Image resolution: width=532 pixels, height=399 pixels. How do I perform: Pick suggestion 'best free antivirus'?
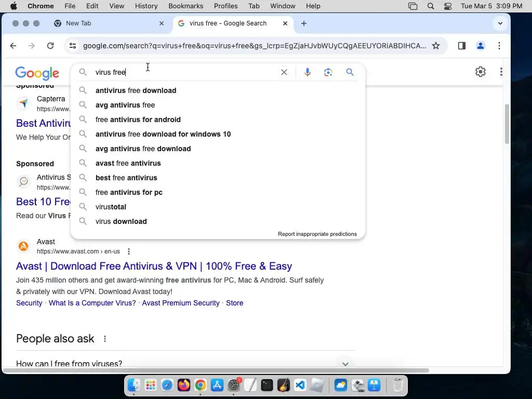coord(218,178)
